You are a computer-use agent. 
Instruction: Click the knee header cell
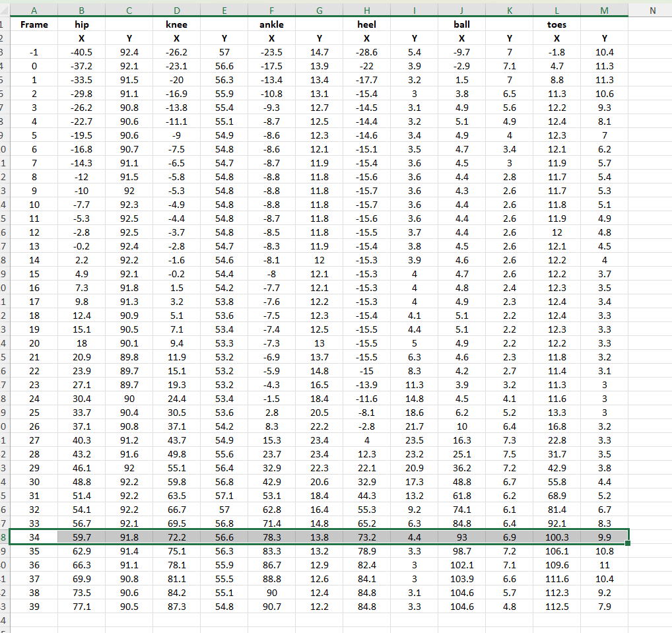tap(177, 24)
